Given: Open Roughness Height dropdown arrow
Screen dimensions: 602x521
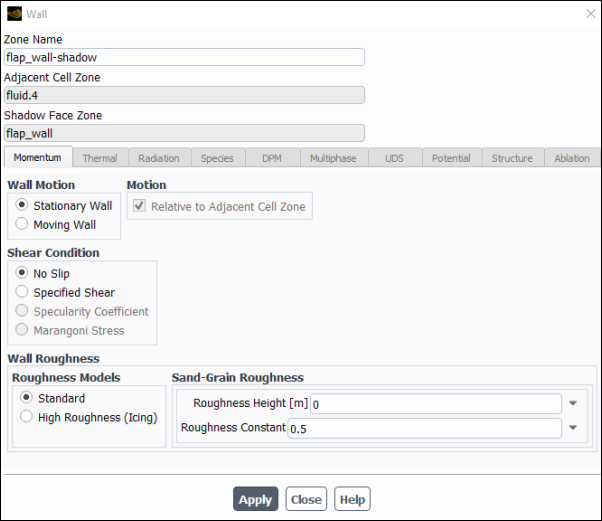Looking at the screenshot, I should pyautogui.click(x=573, y=404).
